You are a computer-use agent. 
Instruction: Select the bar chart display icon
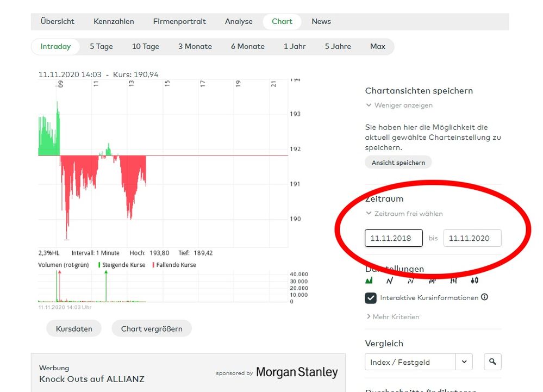[432, 281]
